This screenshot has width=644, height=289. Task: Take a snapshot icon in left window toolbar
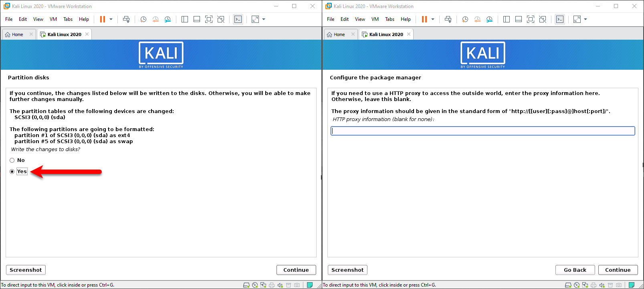tap(143, 19)
